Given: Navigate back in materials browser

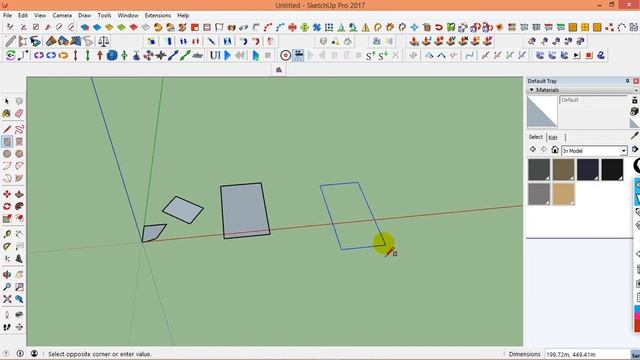Looking at the screenshot, I should tap(533, 150).
